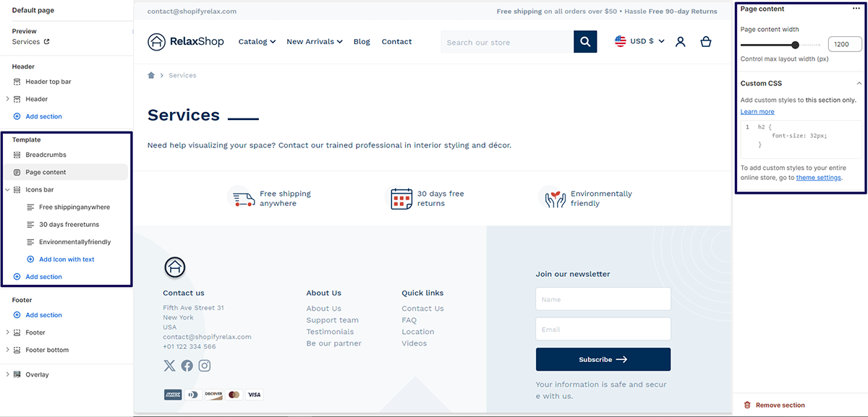Click the Instagram icon in the footer

[204, 366]
